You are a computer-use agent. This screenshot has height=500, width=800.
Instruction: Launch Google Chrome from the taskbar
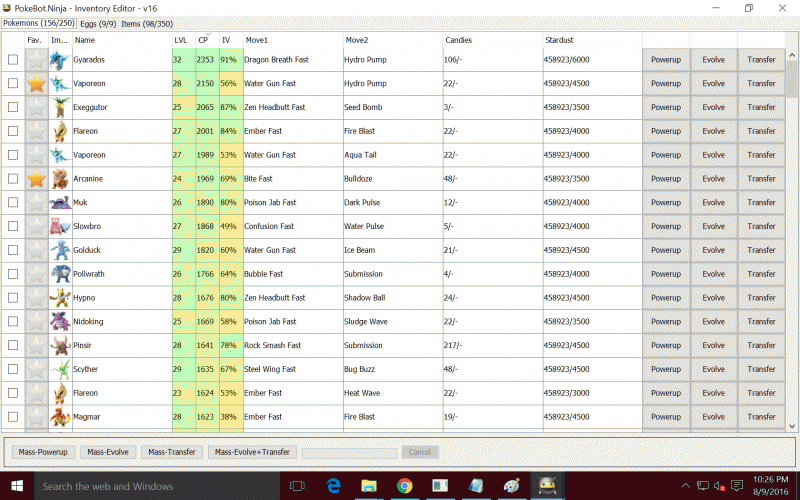[405, 486]
